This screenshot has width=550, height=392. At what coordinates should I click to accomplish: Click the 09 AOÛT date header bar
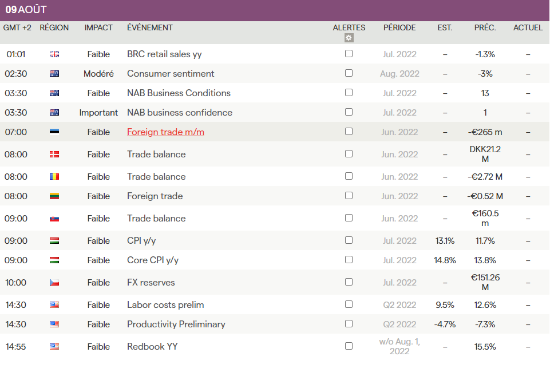(x=275, y=10)
